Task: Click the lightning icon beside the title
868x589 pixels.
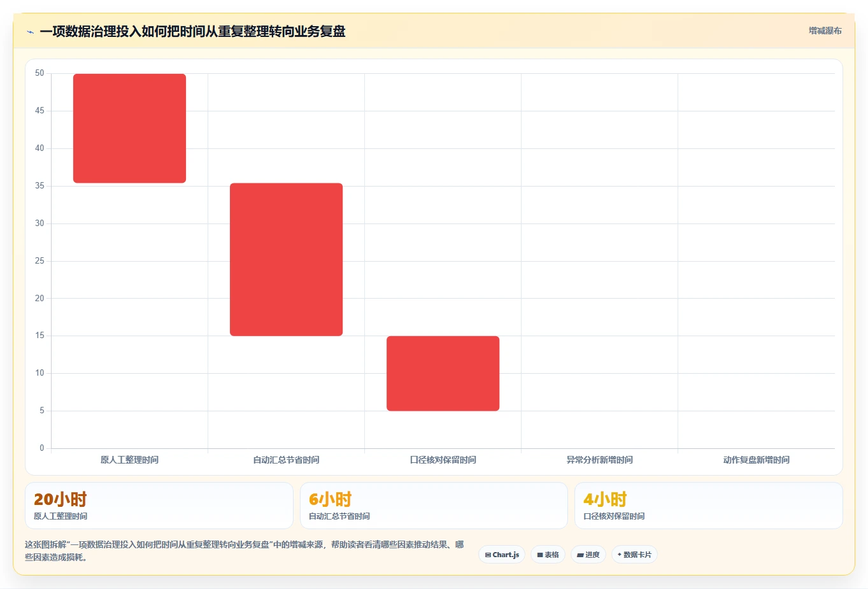Action: [x=30, y=32]
